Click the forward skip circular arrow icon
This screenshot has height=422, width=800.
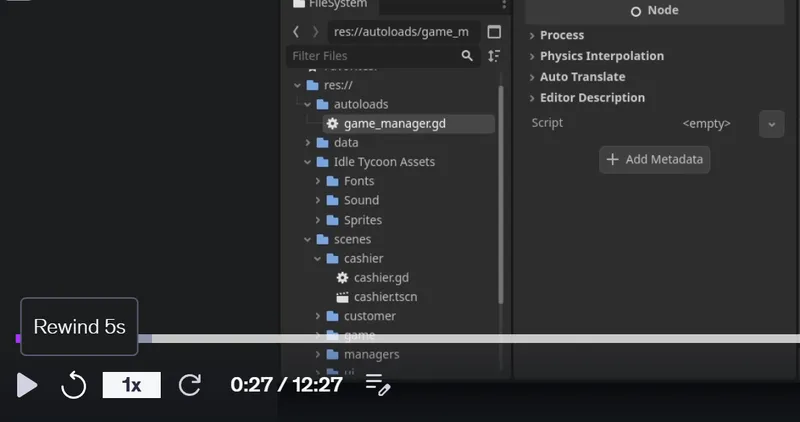(x=190, y=385)
